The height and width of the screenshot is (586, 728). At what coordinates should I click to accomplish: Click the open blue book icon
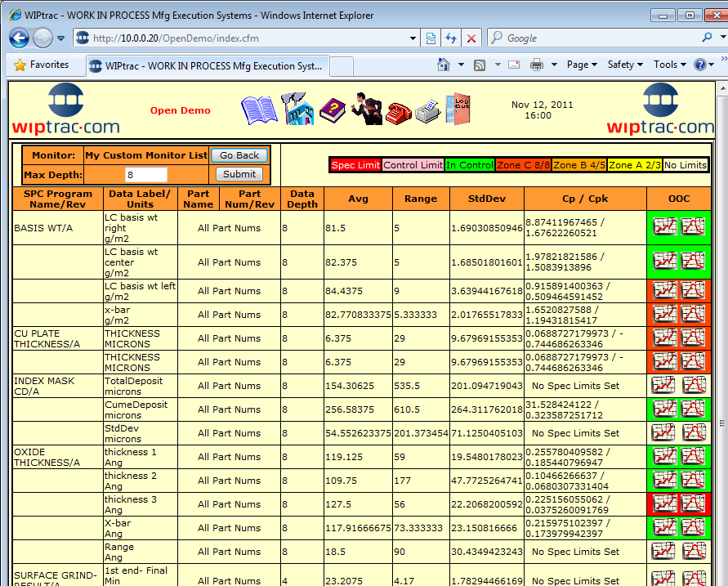[x=259, y=110]
